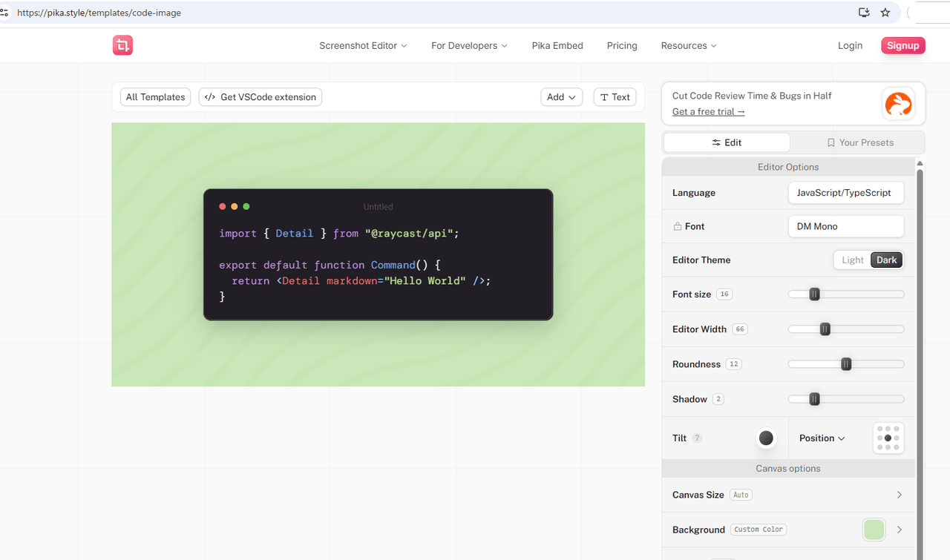Image resolution: width=950 pixels, height=560 pixels.
Task: Click the Tilt joystick knob
Action: 766,438
